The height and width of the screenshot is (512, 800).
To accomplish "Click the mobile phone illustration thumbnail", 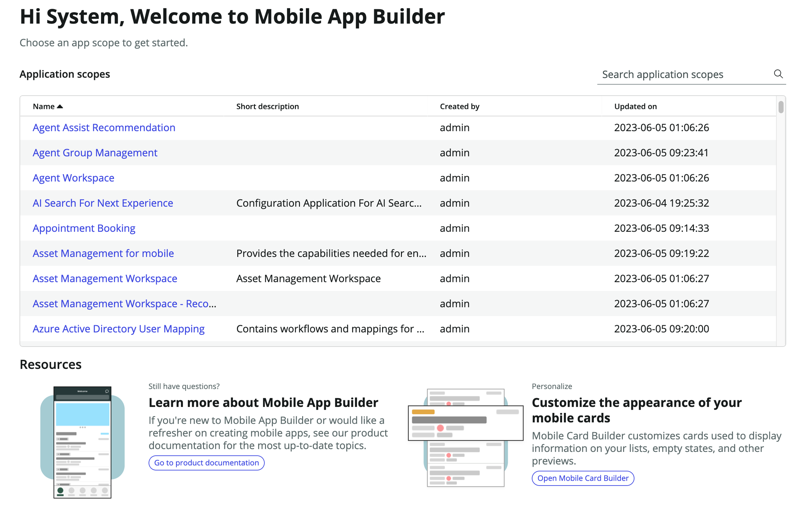I will (x=83, y=442).
